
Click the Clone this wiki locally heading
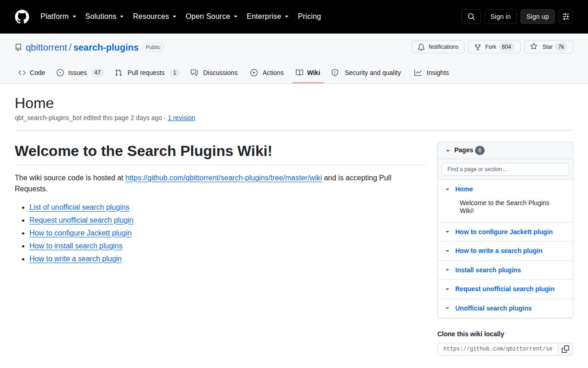point(471,334)
